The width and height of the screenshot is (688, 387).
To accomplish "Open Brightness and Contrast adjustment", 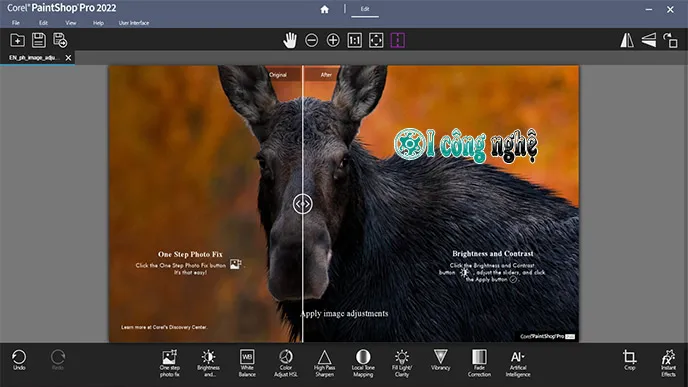I will pos(208,364).
